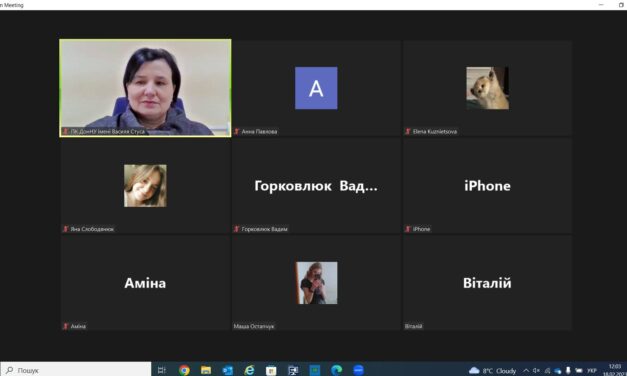The height and width of the screenshot is (376, 627).
Task: Open the Microsoft Store taskbar icon
Action: coord(271,370)
